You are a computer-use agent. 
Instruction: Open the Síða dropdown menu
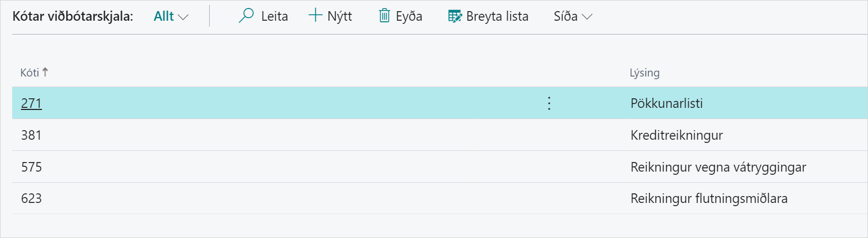[572, 16]
